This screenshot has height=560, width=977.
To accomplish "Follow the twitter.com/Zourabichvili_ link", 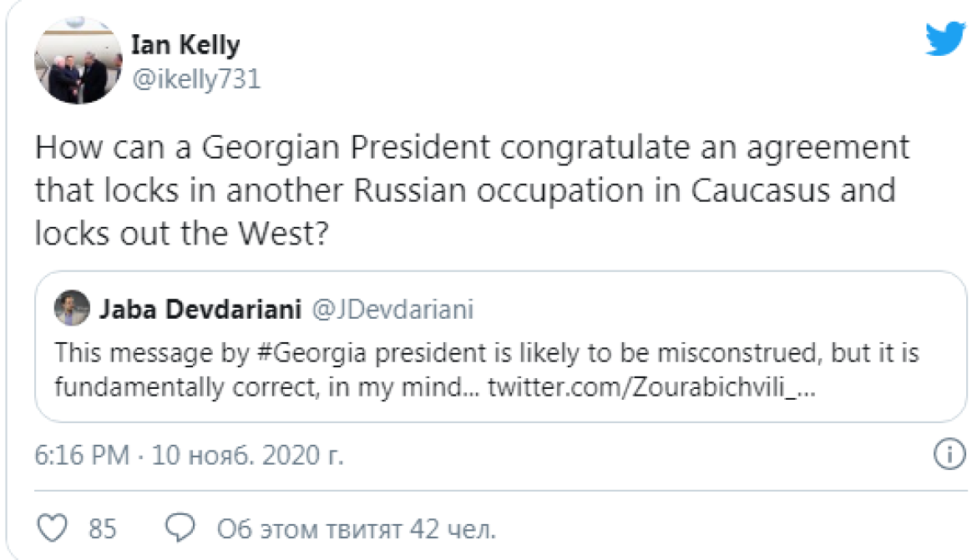I will [651, 387].
